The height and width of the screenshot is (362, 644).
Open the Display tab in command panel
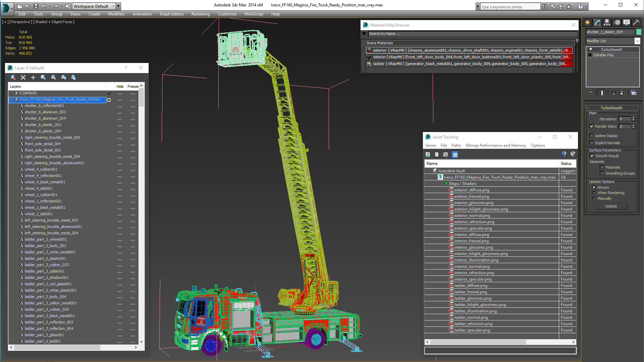pyautogui.click(x=626, y=22)
